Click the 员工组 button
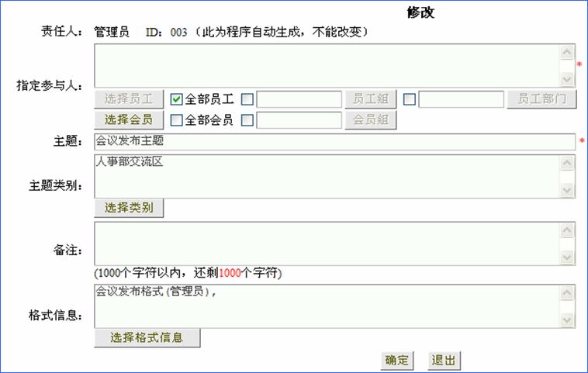 (x=370, y=99)
